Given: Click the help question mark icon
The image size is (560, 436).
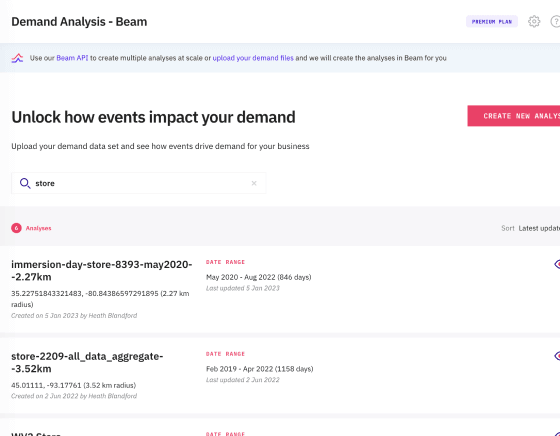Looking at the screenshot, I should [x=555, y=21].
